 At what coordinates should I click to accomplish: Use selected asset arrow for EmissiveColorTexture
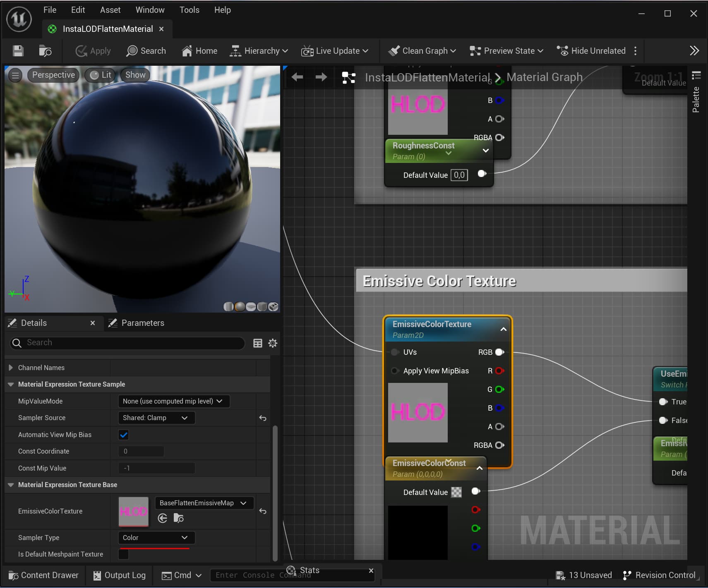pos(163,518)
